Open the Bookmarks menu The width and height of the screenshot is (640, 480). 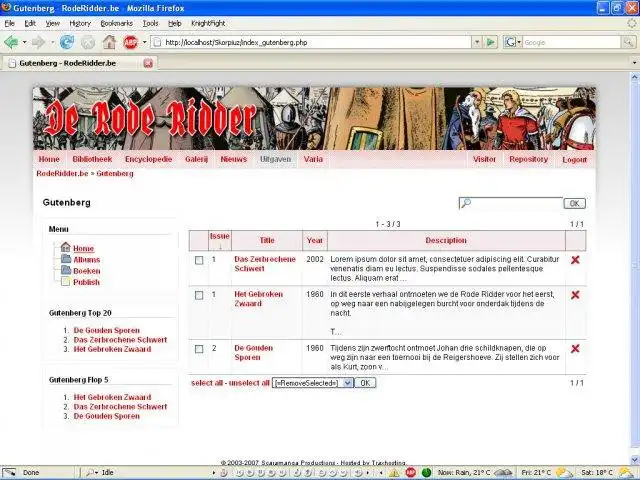point(117,24)
